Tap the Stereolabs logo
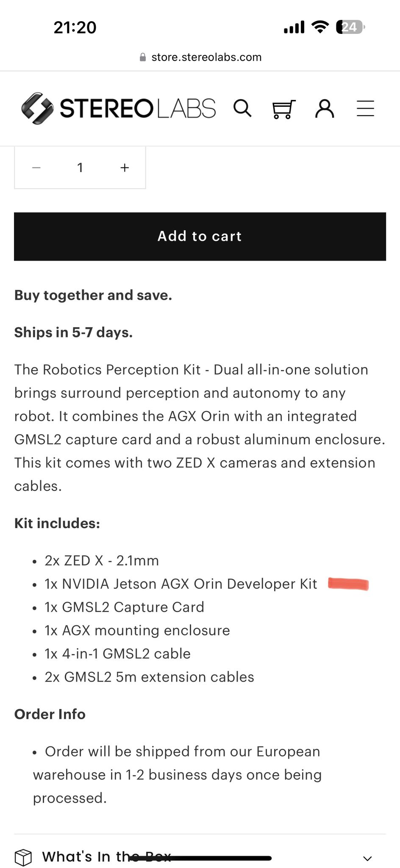Image resolution: width=400 pixels, height=868 pixels. coord(119,108)
